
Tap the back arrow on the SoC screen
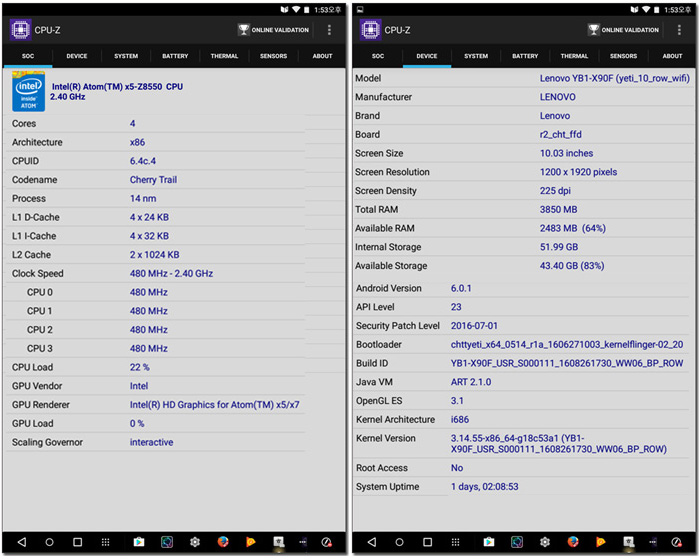click(21, 542)
